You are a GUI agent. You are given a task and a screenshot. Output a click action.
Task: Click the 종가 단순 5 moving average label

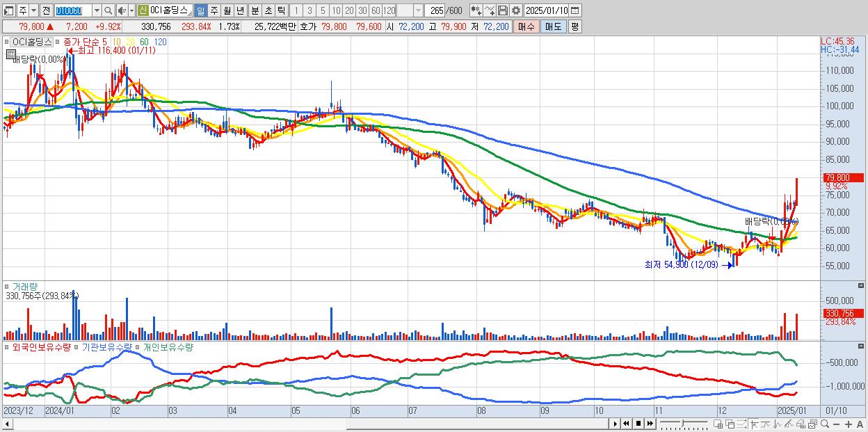click(x=85, y=42)
